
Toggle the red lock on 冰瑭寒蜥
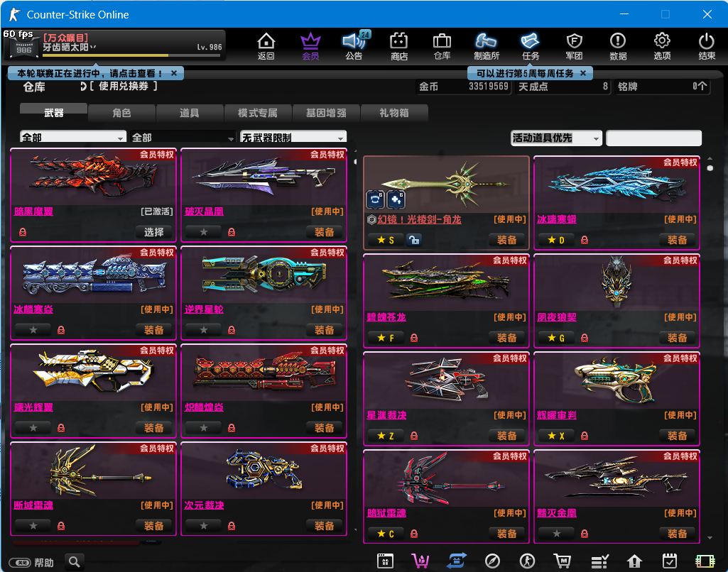coord(585,240)
